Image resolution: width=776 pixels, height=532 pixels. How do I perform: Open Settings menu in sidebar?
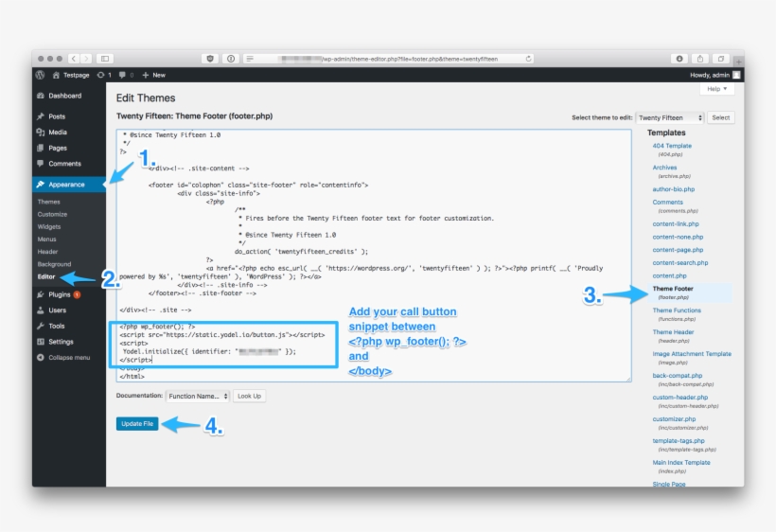pyautogui.click(x=69, y=342)
